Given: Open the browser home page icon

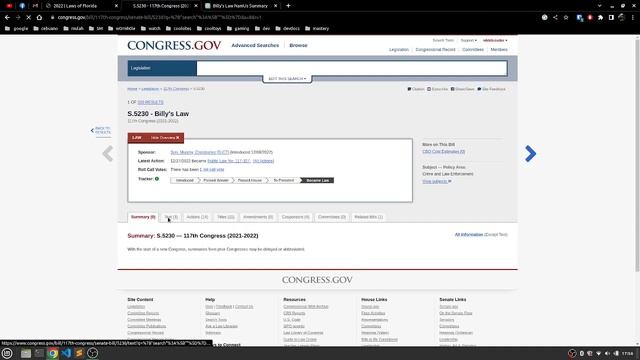Looking at the screenshot, I should tap(39, 18).
